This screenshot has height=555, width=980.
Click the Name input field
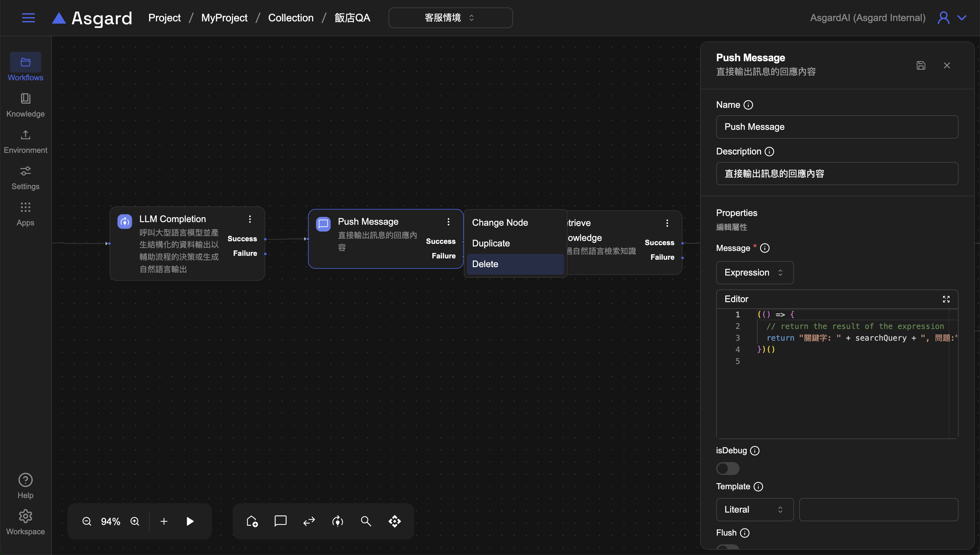click(836, 127)
